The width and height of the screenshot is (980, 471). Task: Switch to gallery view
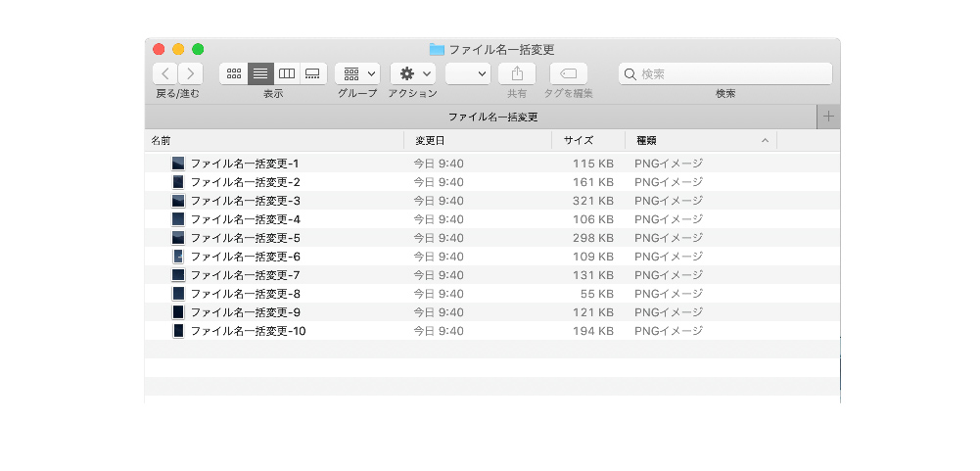(x=313, y=73)
